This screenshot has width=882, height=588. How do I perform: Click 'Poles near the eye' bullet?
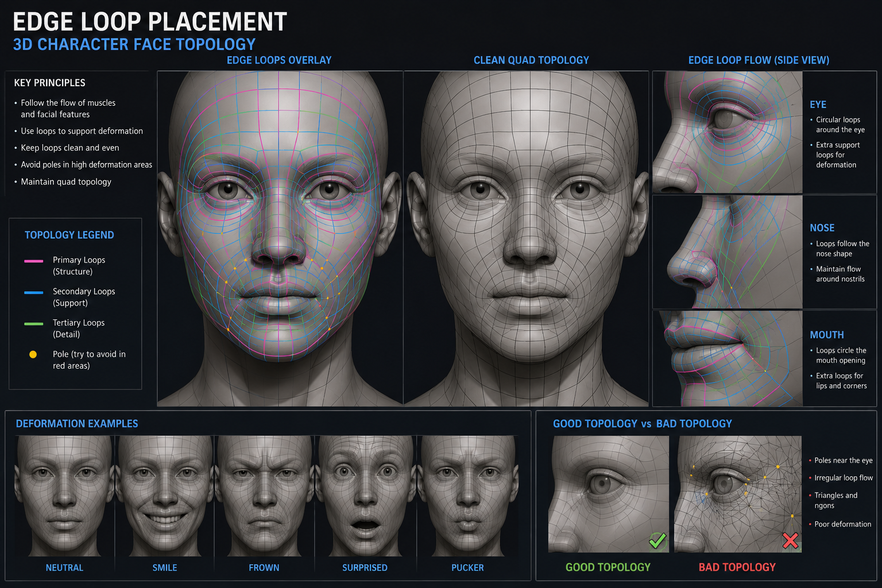(x=841, y=461)
